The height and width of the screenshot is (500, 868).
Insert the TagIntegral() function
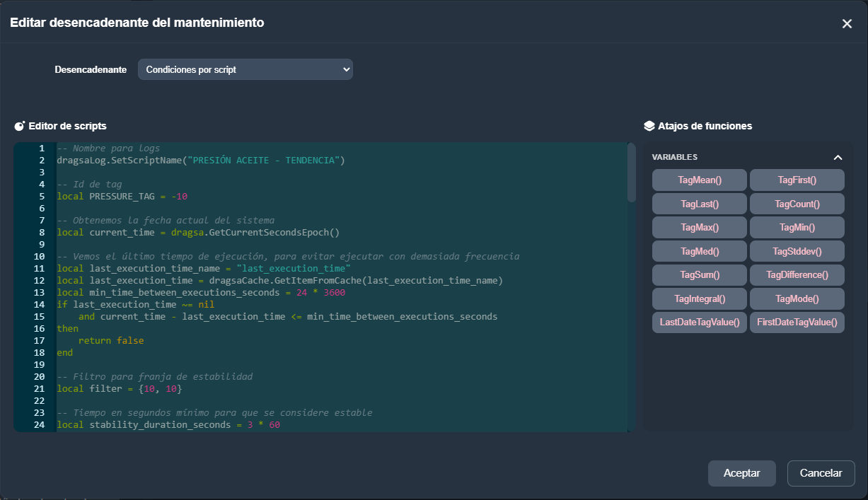pos(699,298)
